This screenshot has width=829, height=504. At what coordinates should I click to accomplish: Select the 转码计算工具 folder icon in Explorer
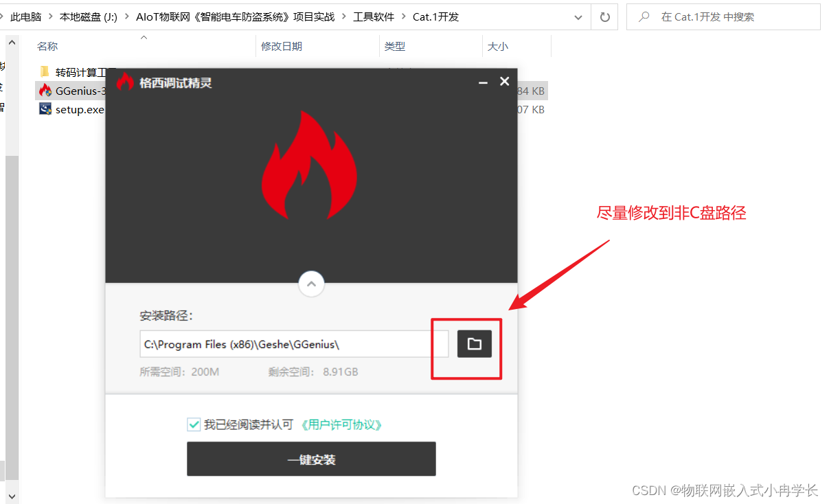click(45, 71)
